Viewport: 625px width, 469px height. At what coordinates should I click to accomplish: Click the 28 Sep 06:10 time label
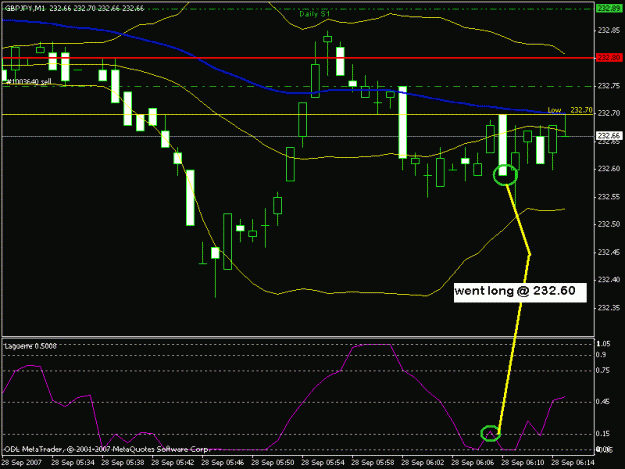coord(523,463)
